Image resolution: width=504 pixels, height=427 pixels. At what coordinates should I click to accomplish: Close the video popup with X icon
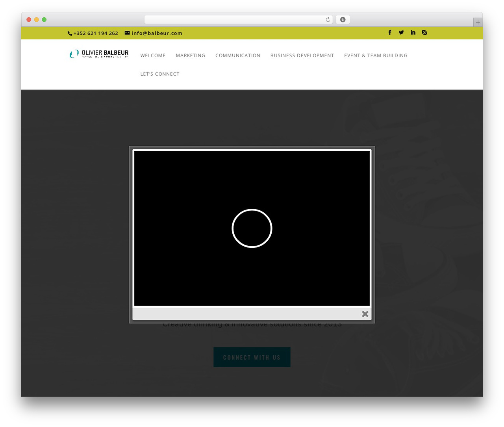[x=365, y=314]
